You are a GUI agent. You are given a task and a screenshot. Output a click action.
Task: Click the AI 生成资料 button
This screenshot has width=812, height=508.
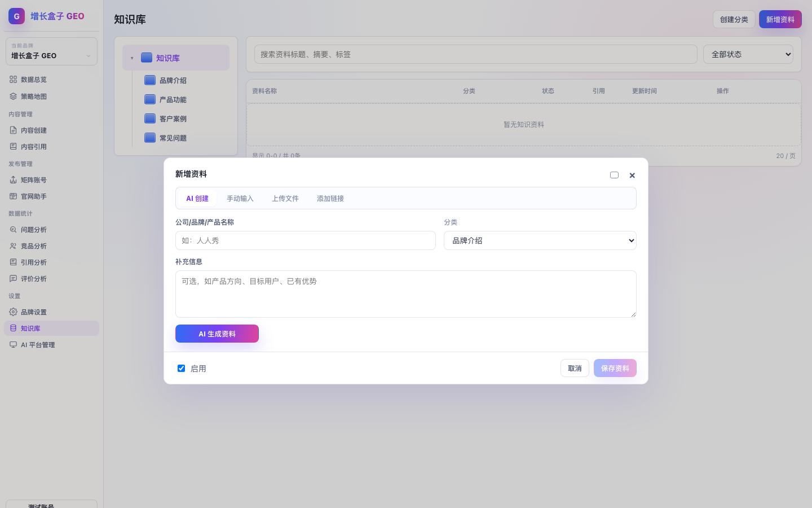tap(217, 334)
